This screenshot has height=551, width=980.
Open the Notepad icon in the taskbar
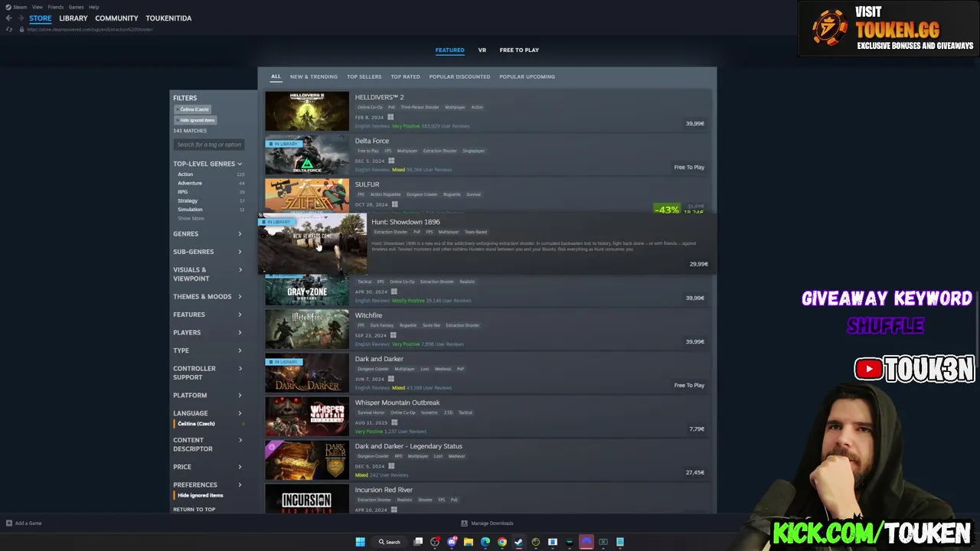620,542
